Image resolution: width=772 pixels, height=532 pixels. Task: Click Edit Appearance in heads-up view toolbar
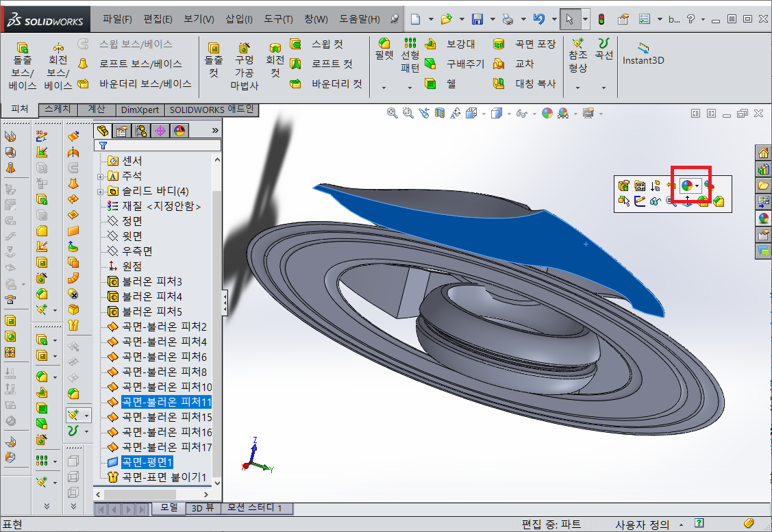(547, 114)
